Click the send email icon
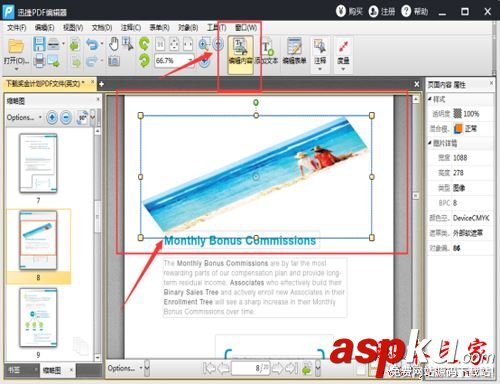 click(54, 61)
